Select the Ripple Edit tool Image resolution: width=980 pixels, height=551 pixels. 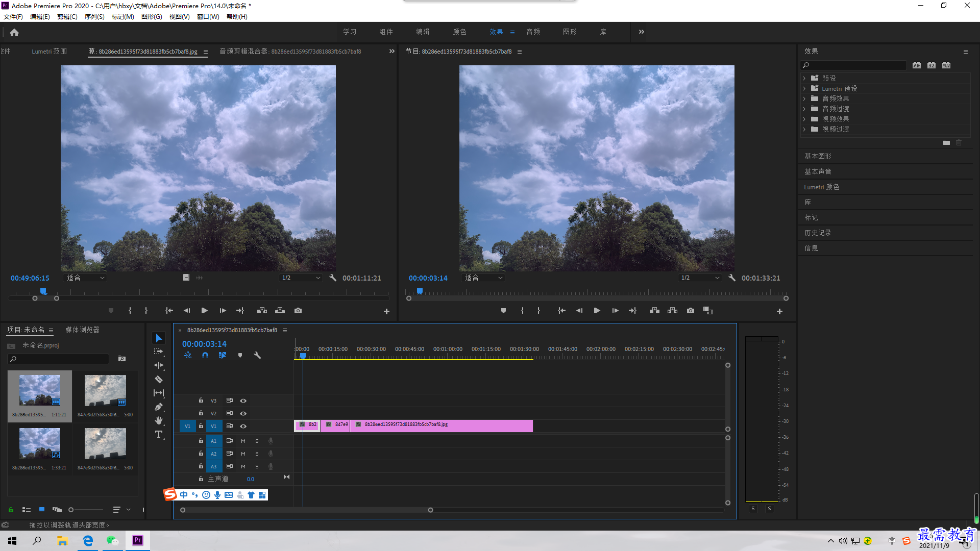(159, 365)
